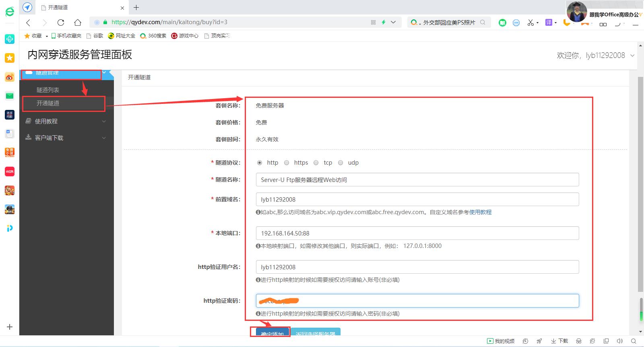Click the 返回选择服务器 button

click(x=316, y=332)
